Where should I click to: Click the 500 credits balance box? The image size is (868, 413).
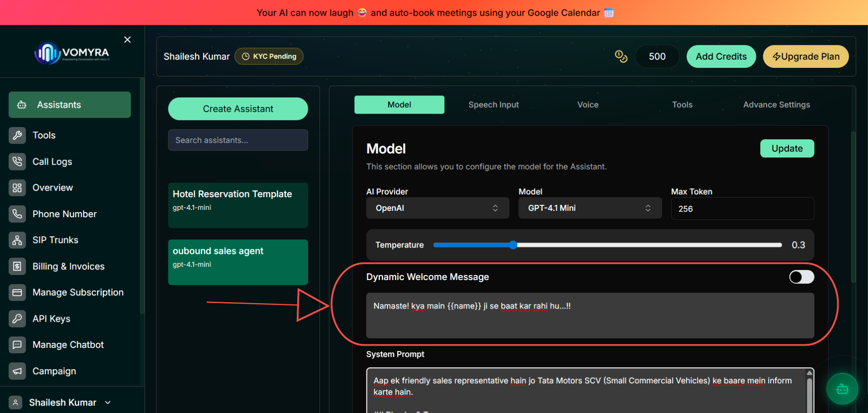pos(657,57)
